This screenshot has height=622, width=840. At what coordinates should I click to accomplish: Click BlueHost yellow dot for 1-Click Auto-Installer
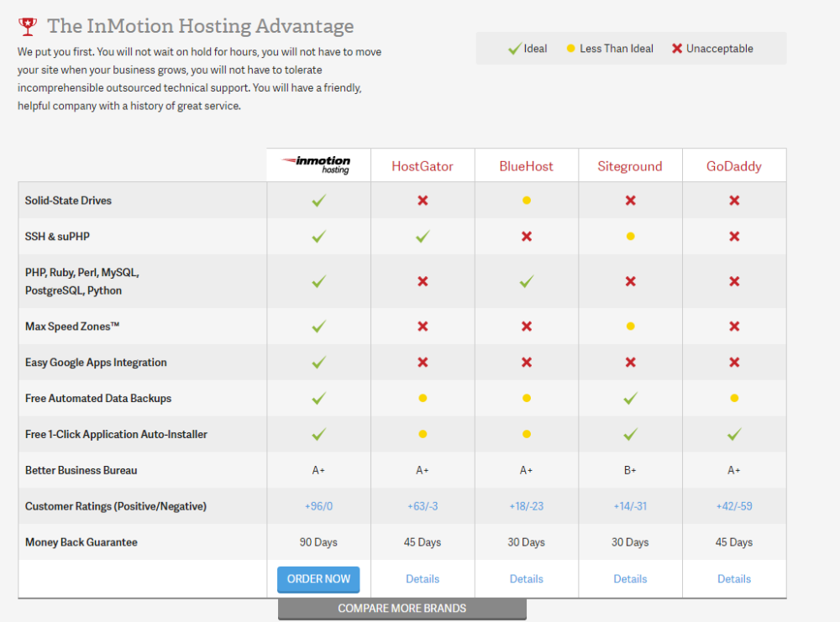tap(527, 434)
